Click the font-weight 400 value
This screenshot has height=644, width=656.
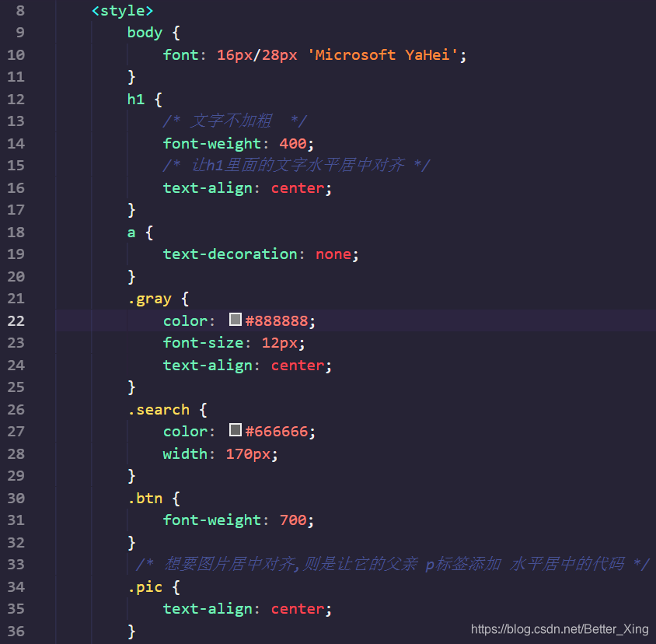(x=293, y=144)
